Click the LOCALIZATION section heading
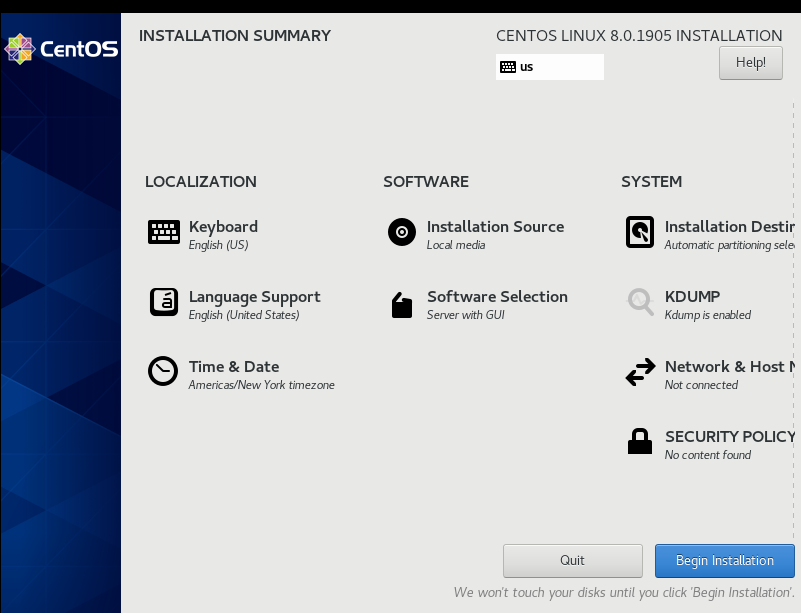 [201, 182]
